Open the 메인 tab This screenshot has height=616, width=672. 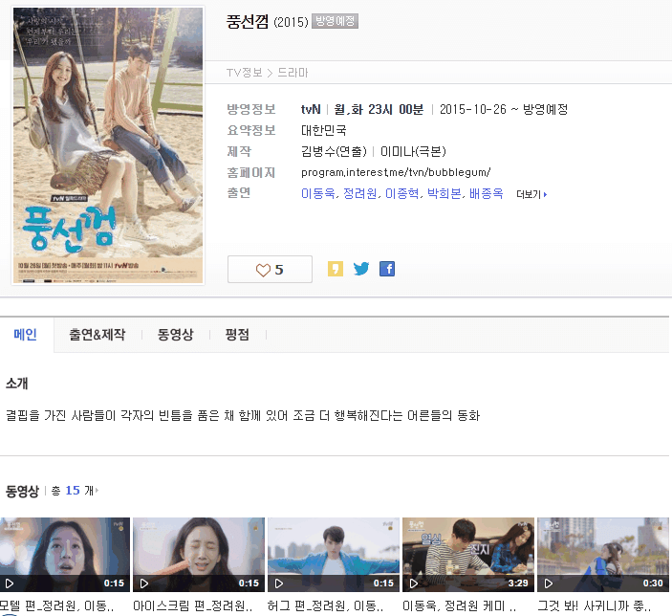pos(25,335)
